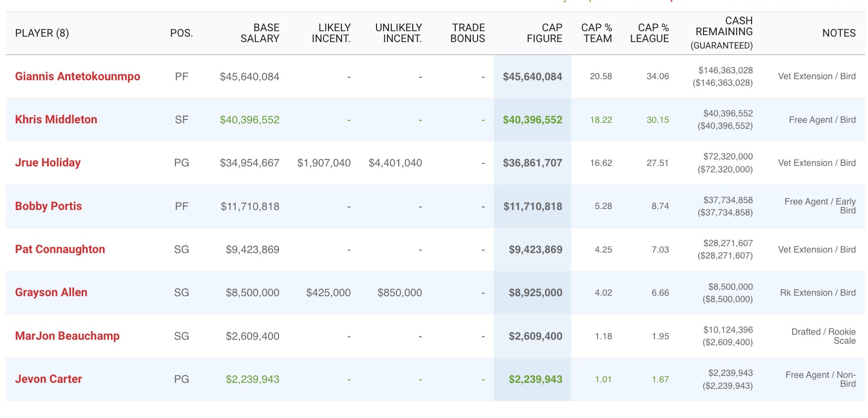Viewport: 868px width, 418px height.
Task: Open Jrue Holiday's contract details
Action: [48, 162]
